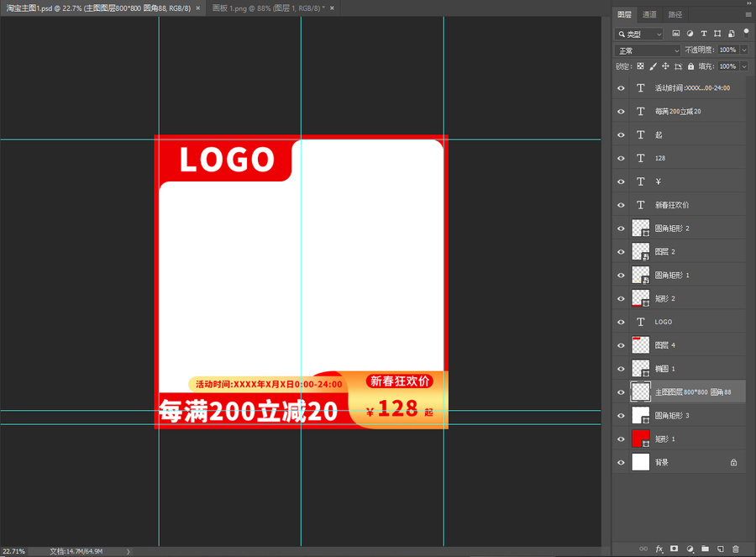
Task: Expand status bar info arrow
Action: pyautogui.click(x=129, y=551)
